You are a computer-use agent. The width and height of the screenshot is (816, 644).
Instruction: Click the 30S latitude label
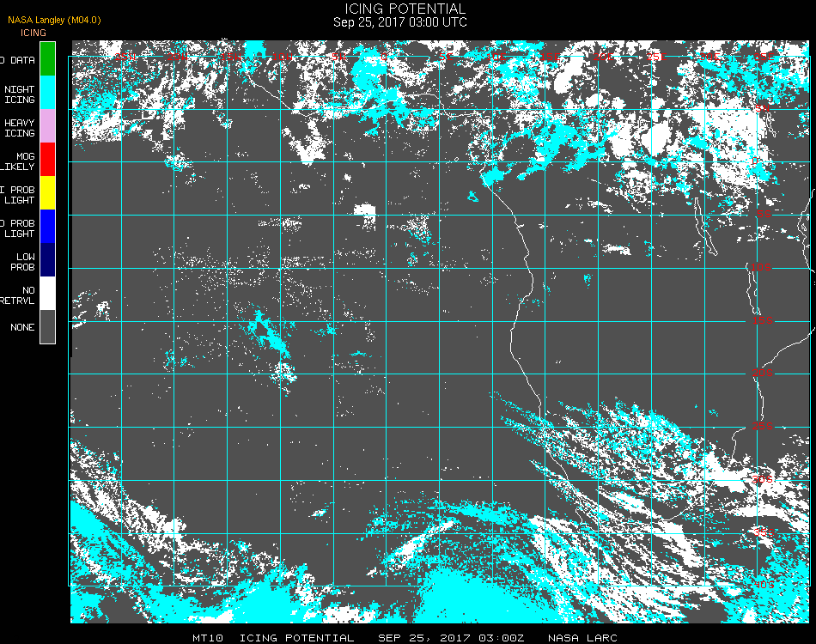[763, 479]
